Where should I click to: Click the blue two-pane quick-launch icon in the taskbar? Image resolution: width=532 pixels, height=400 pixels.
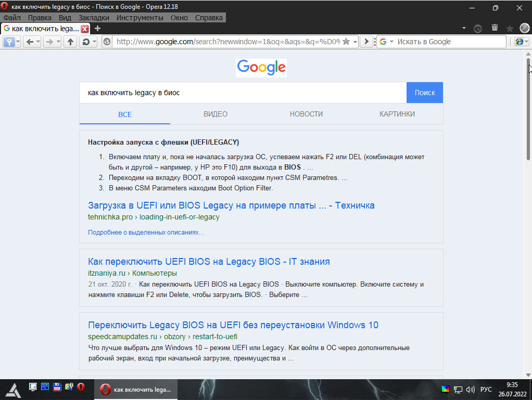[x=45, y=387]
